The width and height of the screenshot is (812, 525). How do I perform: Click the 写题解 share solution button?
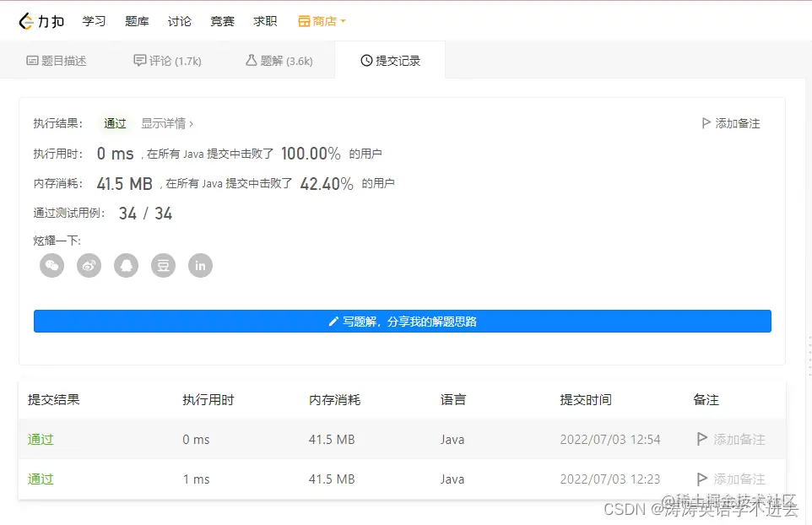(x=403, y=321)
